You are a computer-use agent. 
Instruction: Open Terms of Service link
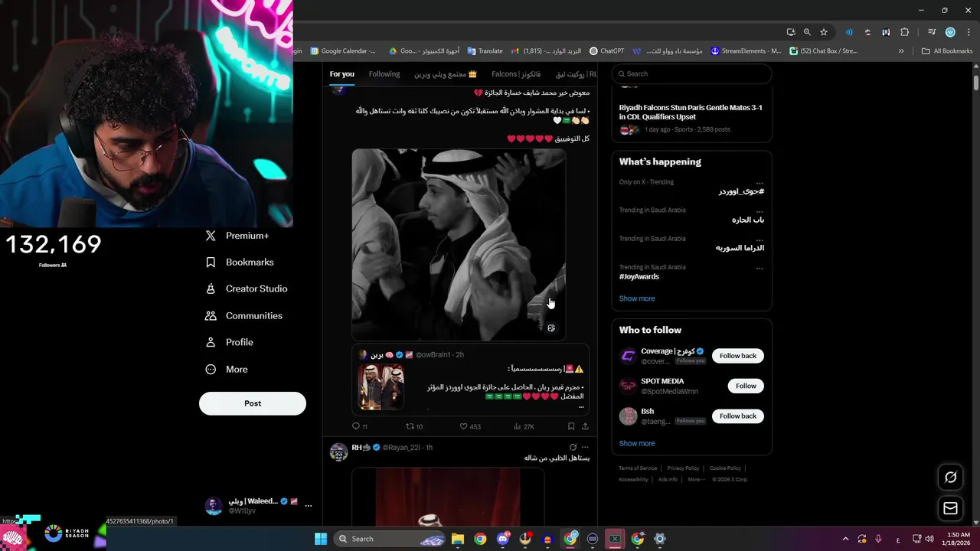(638, 468)
